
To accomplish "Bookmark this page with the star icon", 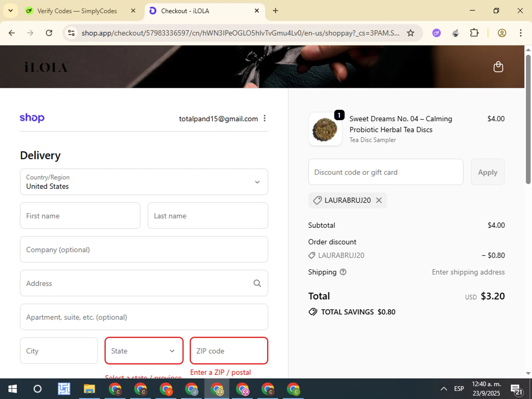I will pos(410,33).
